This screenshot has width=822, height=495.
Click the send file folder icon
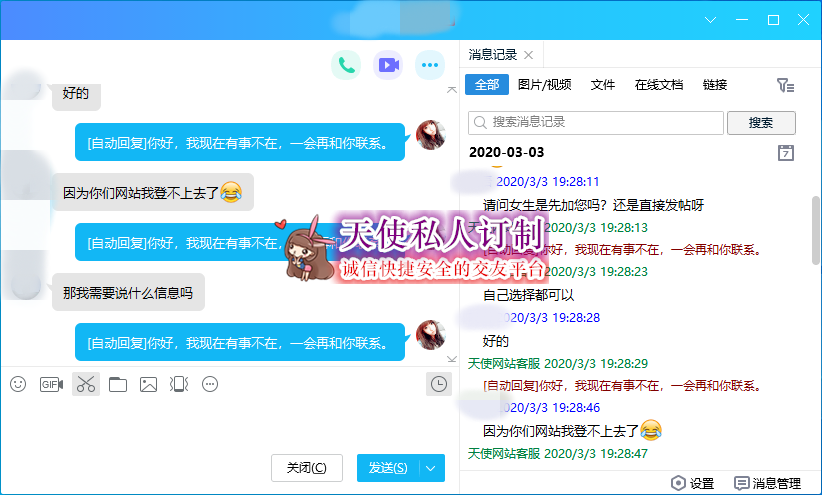[118, 384]
